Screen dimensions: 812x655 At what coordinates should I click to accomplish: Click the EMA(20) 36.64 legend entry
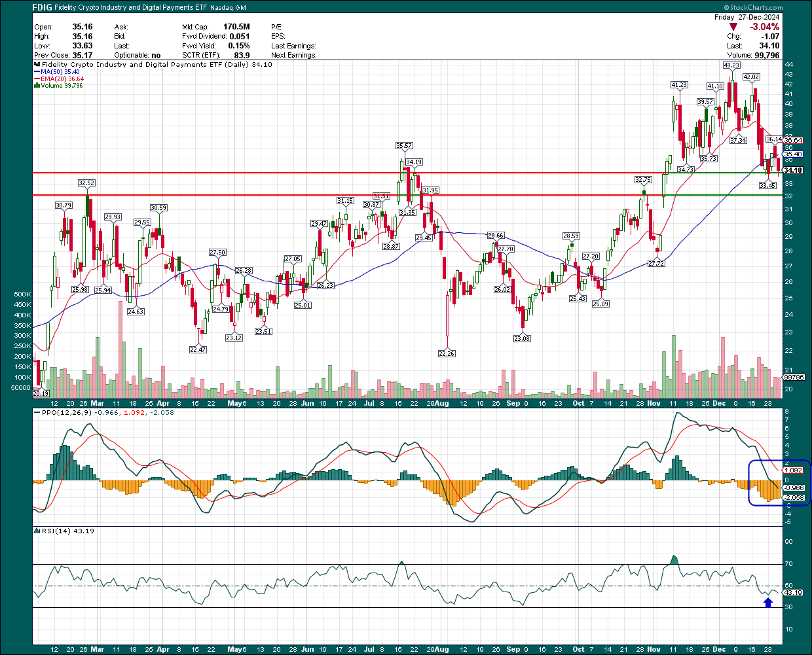pyautogui.click(x=58, y=79)
